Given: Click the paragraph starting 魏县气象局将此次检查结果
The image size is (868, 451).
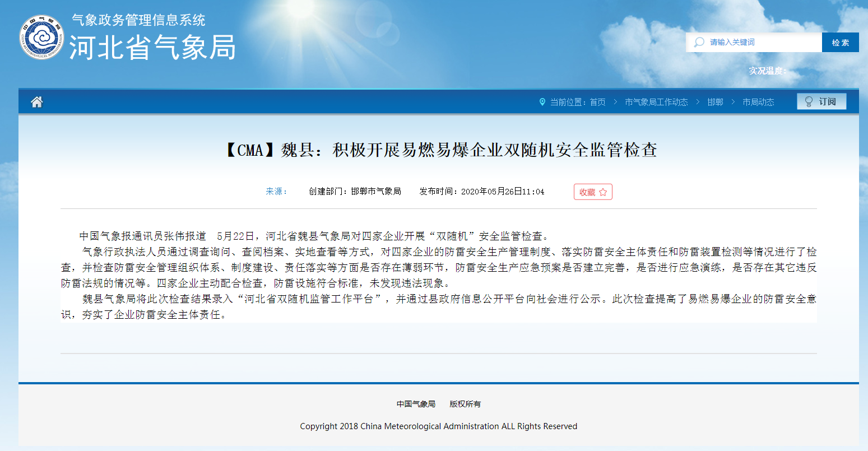Looking at the screenshot, I should 439,307.
